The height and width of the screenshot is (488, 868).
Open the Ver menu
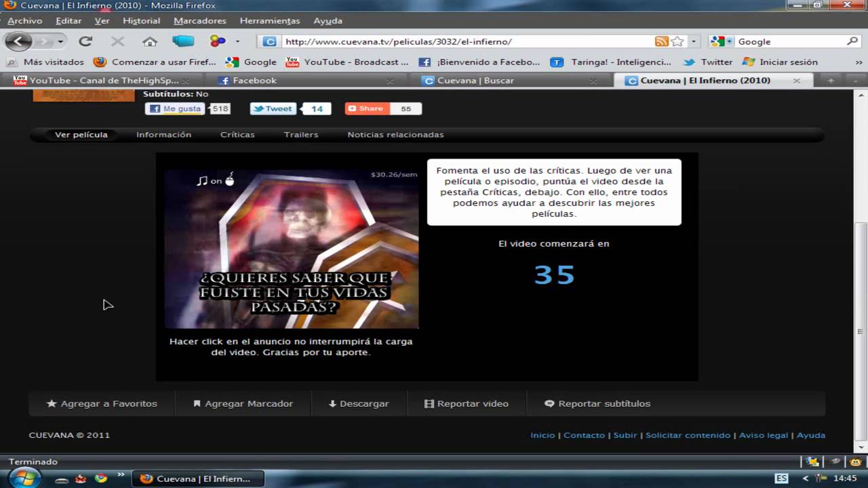coord(102,21)
